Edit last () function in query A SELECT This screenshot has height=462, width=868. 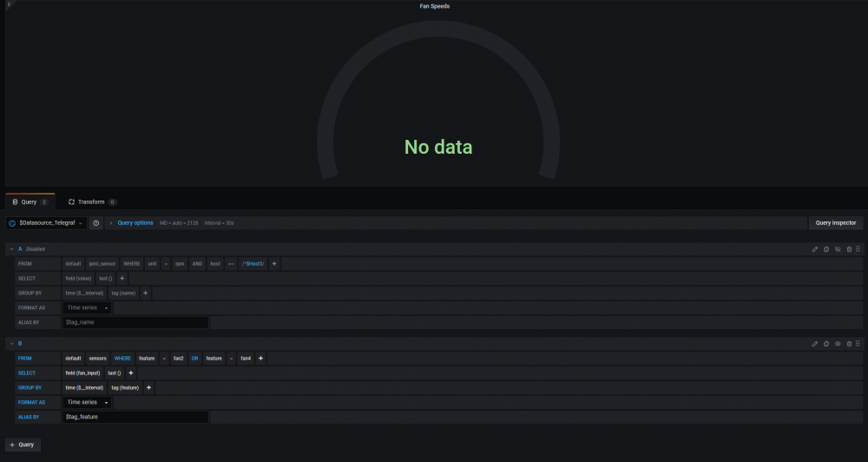click(105, 279)
